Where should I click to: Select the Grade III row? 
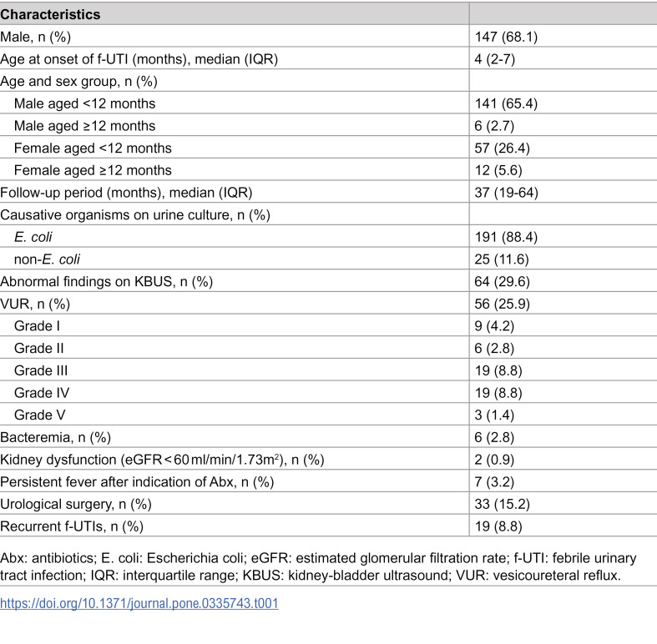(x=329, y=370)
